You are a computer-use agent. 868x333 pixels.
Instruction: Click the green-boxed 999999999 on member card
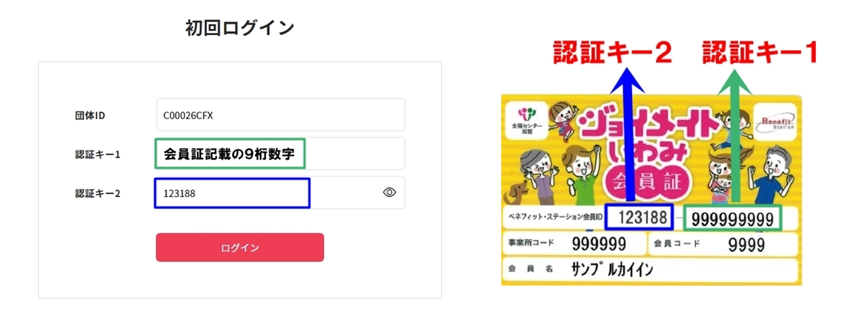(x=732, y=218)
